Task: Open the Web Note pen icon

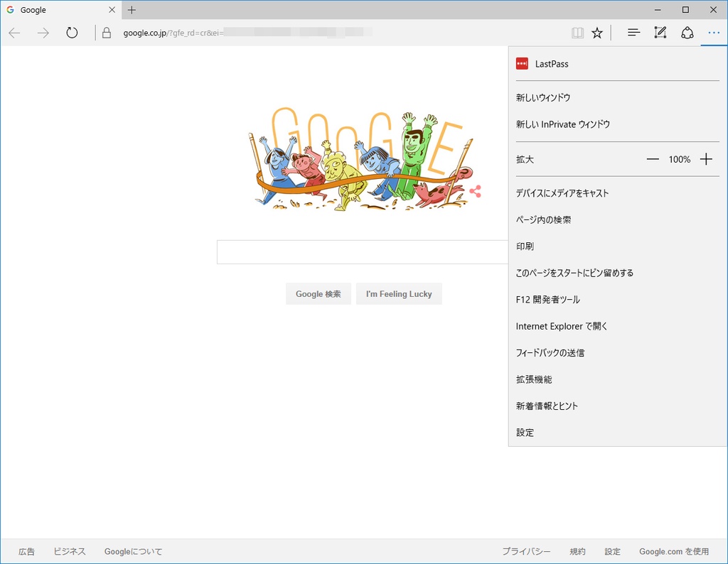Action: tap(660, 33)
